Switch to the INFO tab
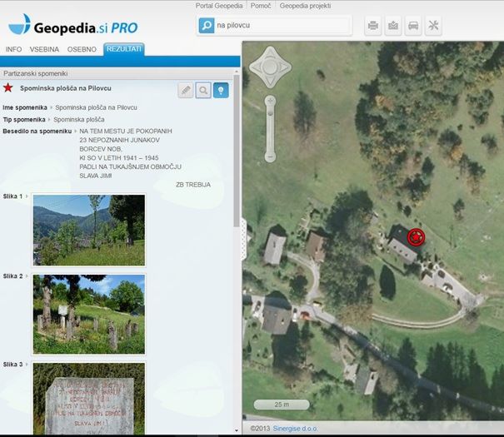This screenshot has width=504, height=437. 14,49
